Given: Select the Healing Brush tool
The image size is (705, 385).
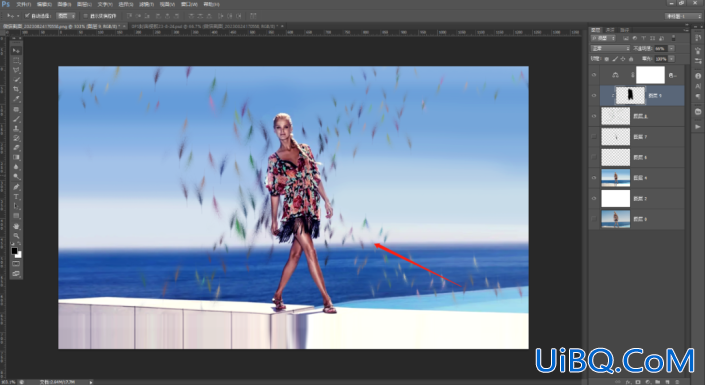Looking at the screenshot, I should (16, 109).
